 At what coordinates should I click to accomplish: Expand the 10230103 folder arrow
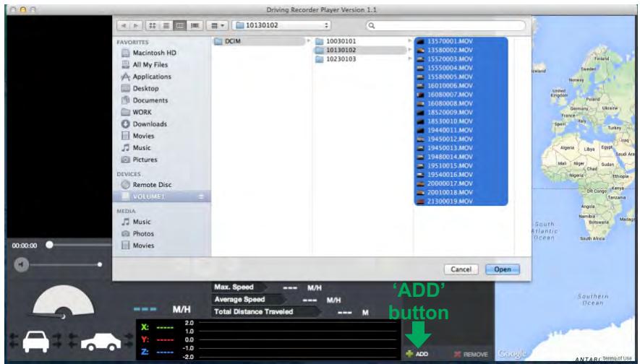pyautogui.click(x=409, y=59)
